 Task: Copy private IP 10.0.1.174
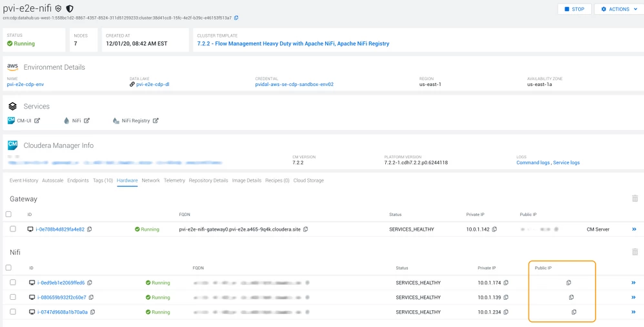click(506, 283)
